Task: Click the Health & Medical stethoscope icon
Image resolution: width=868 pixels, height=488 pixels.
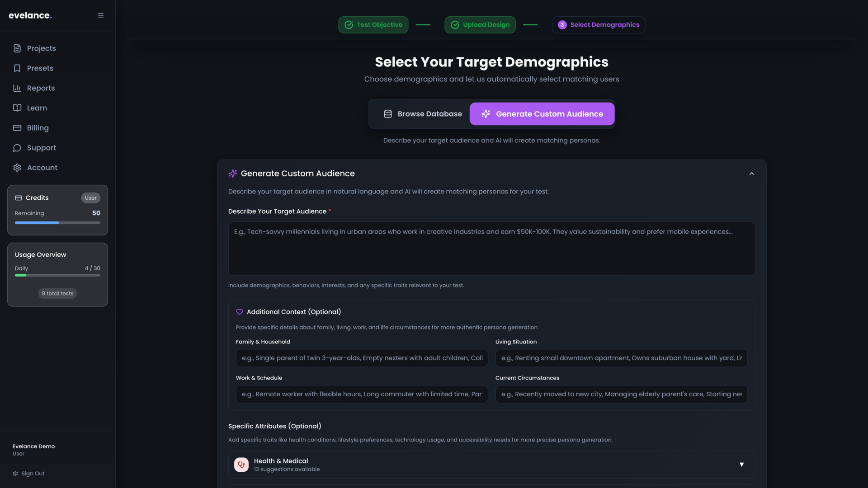Action: 241,465
